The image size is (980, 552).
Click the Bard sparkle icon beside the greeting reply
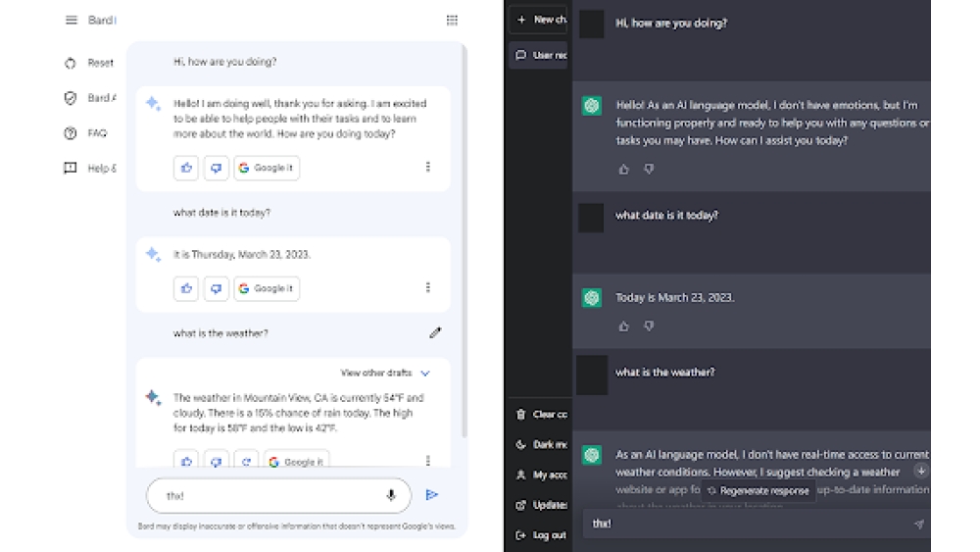(153, 104)
